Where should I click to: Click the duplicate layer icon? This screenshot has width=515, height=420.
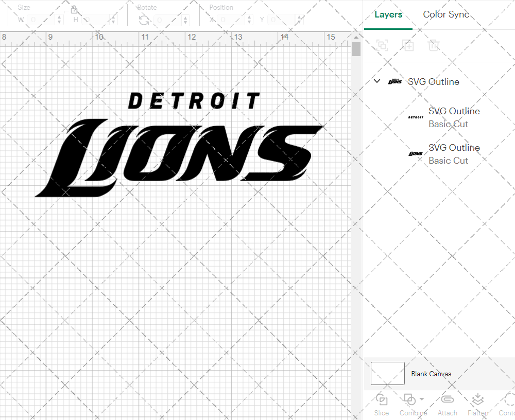408,45
